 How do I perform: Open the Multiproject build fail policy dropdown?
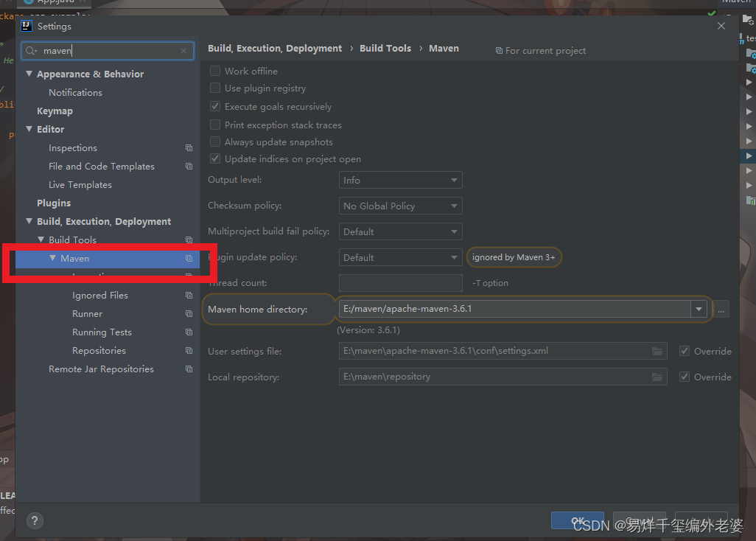click(x=401, y=231)
